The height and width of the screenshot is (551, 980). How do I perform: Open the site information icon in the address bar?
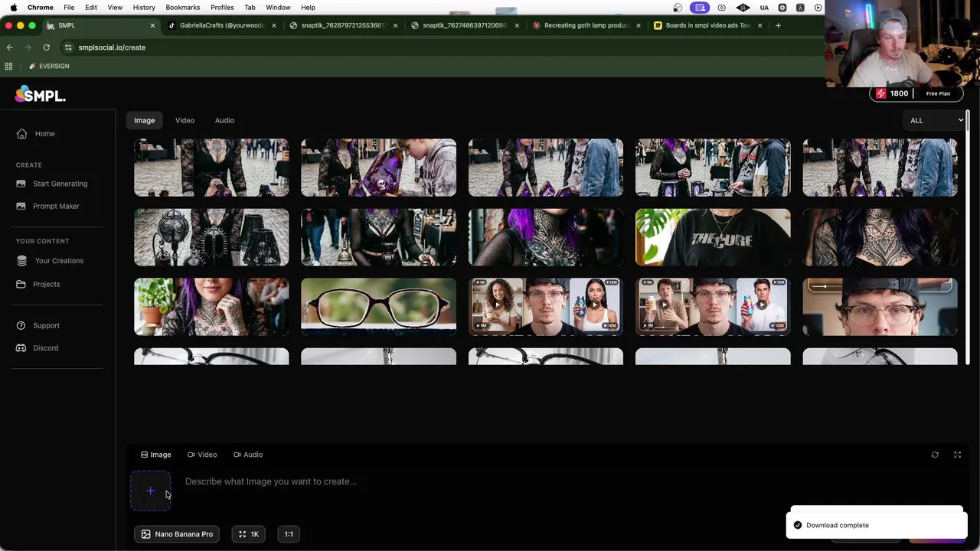[x=68, y=47]
